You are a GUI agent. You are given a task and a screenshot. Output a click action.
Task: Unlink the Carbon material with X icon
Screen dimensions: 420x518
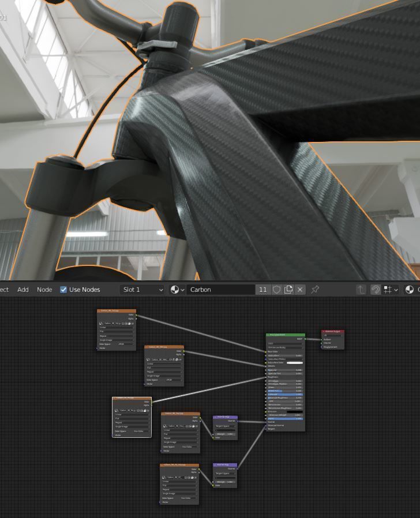tap(300, 290)
